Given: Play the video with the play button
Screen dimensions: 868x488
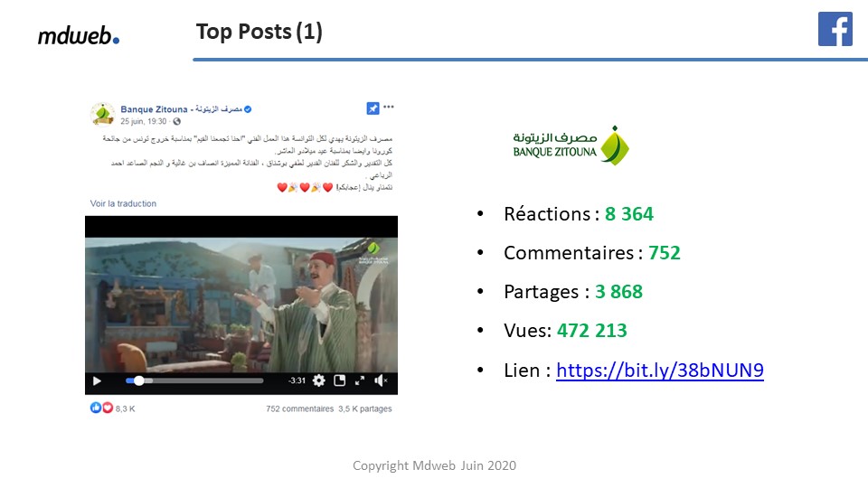Looking at the screenshot, I should click(x=97, y=380).
